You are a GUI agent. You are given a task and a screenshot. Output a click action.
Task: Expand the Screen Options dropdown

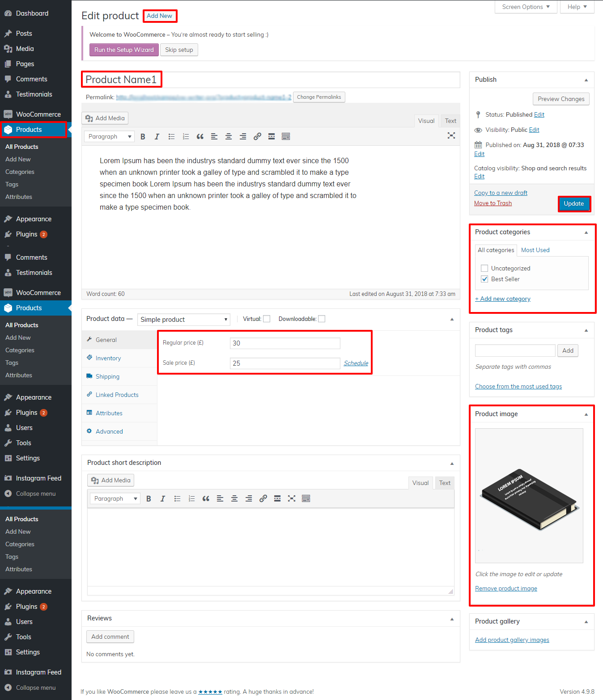(526, 7)
